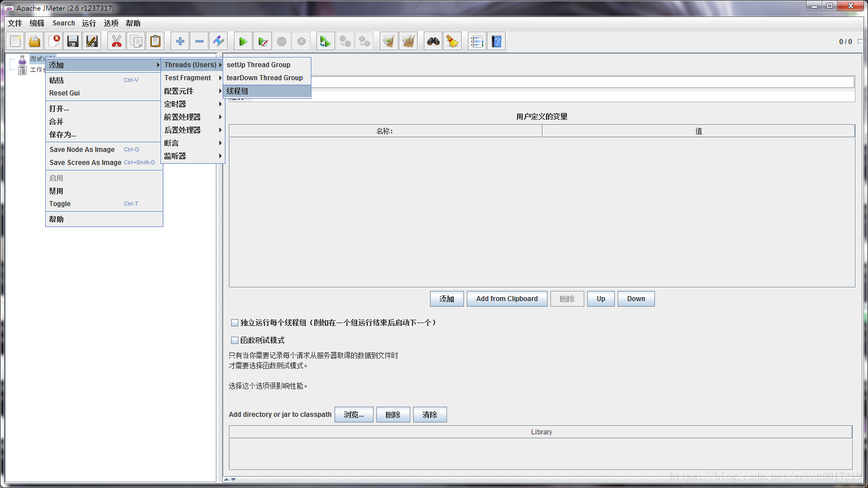Collapse all with the minus icon

(x=199, y=41)
